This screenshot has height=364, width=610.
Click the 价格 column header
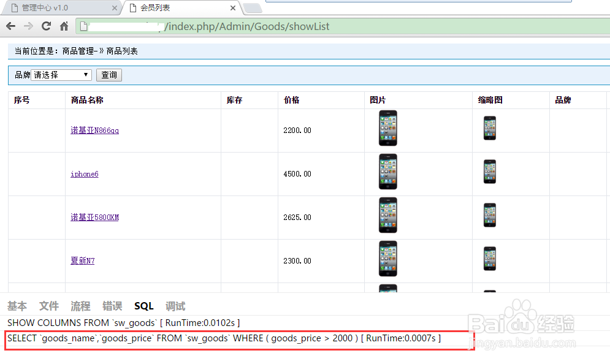292,100
